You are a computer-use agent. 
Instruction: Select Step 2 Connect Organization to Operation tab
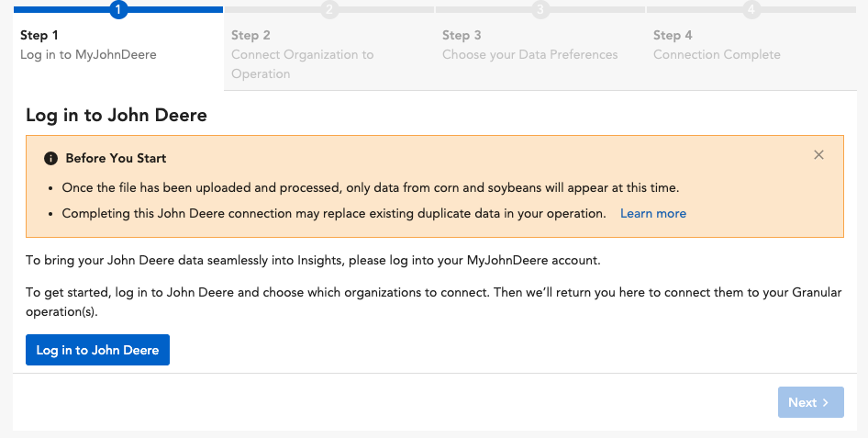(329, 49)
